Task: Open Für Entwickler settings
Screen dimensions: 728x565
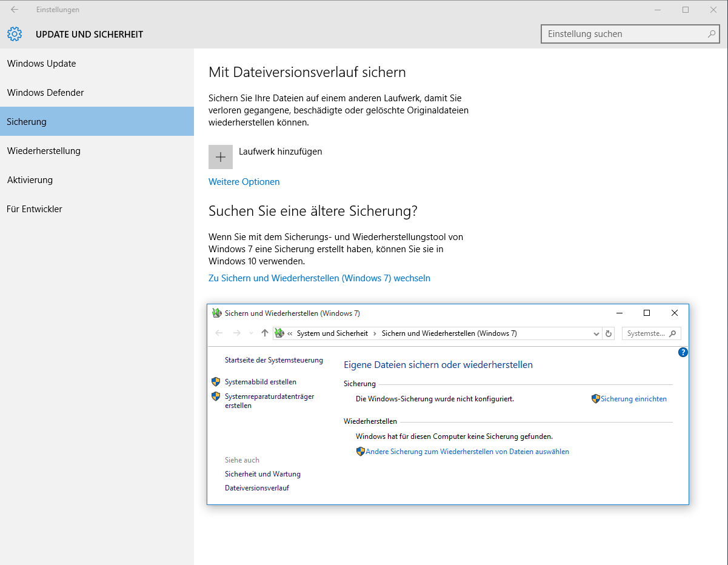Action: coord(97,209)
